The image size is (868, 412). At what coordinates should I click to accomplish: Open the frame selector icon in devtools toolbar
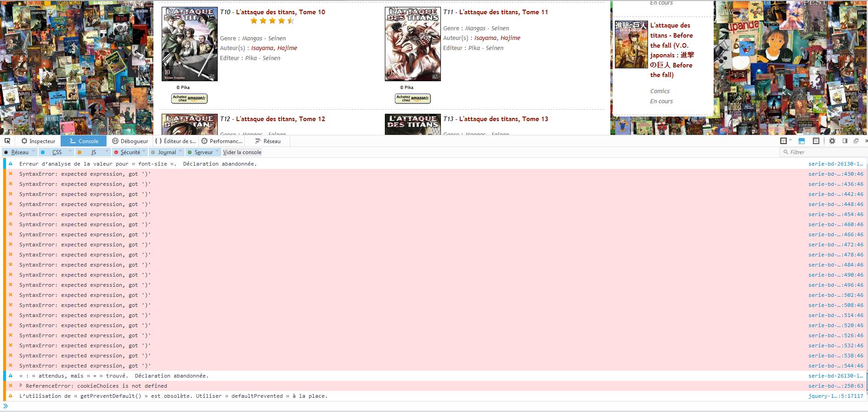point(783,141)
